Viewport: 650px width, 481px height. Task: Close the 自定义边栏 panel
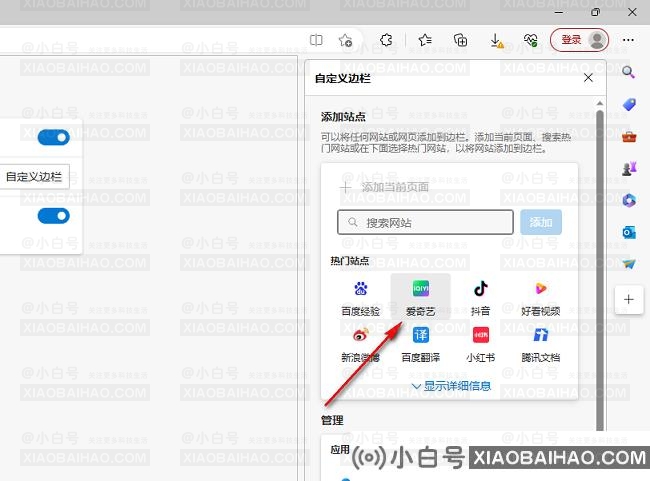pos(588,78)
